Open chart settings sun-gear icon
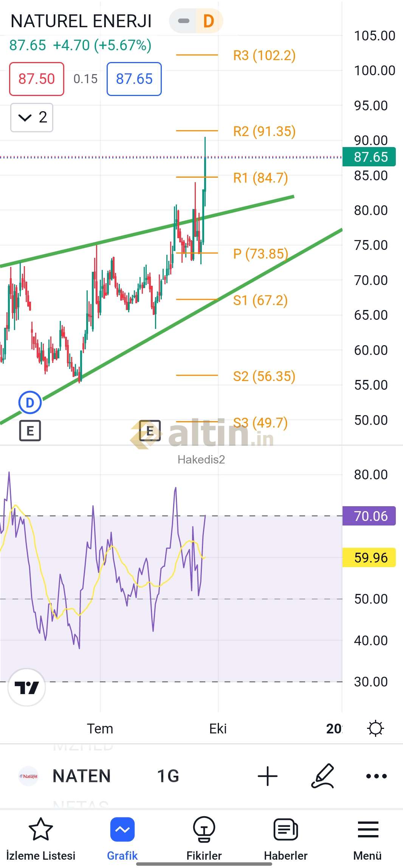403x868 pixels. [375, 728]
